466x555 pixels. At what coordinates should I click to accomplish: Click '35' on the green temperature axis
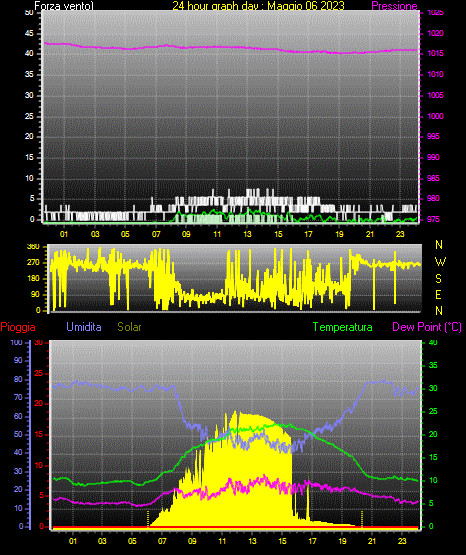tap(433, 365)
